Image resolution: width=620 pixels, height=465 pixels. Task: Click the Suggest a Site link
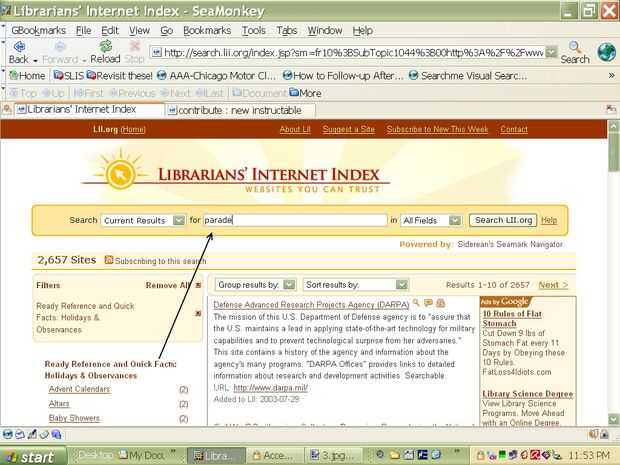pos(348,129)
